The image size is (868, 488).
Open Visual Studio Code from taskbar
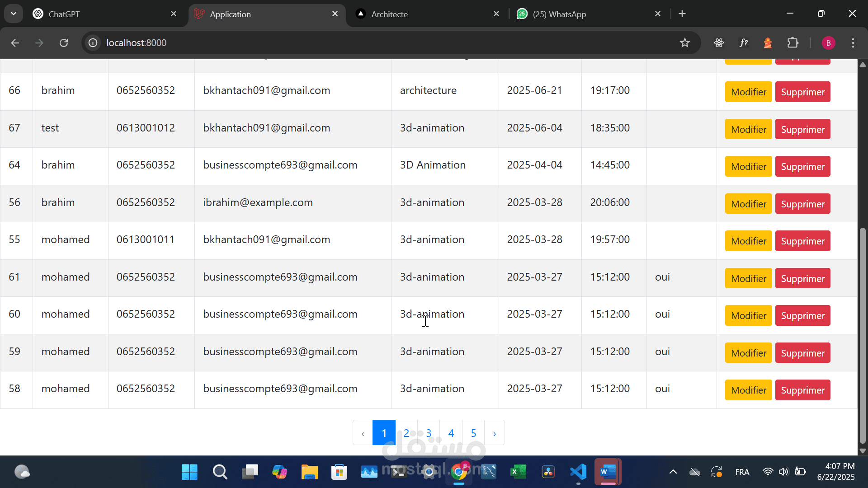point(578,472)
